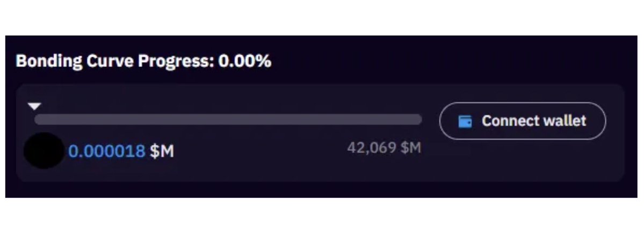Click the word Bonding in the heading
This screenshot has height=231, width=644.
pos(49,62)
